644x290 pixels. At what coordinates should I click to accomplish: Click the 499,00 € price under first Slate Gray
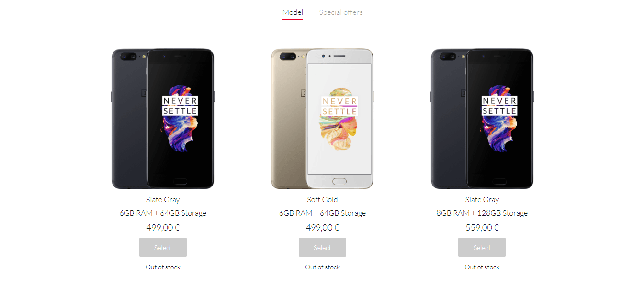(x=163, y=228)
